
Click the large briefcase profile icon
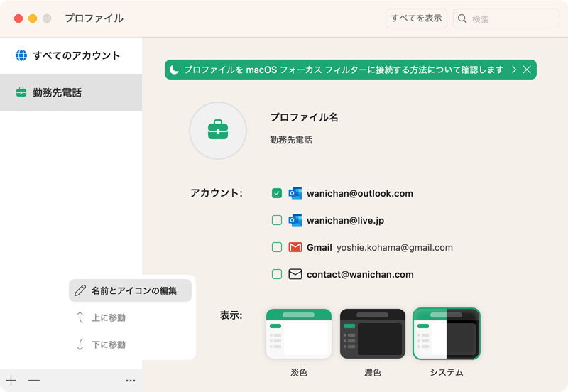coord(217,131)
